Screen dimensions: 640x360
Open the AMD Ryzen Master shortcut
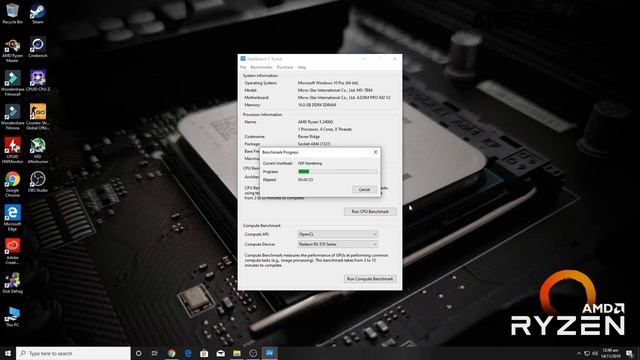point(12,50)
